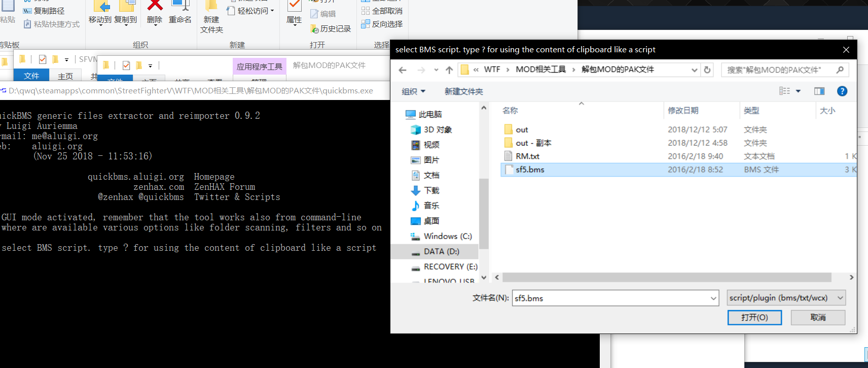Click the file list horizontal scrollbar
This screenshot has width=868, height=368.
point(667,278)
